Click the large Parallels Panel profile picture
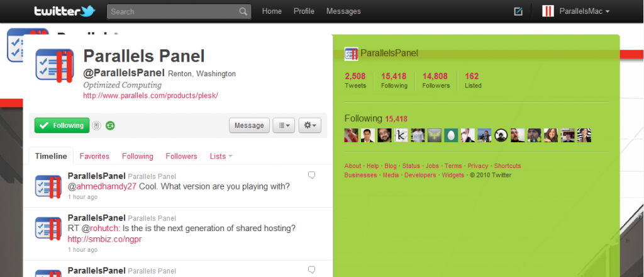The height and width of the screenshot is (277, 644). [55, 65]
